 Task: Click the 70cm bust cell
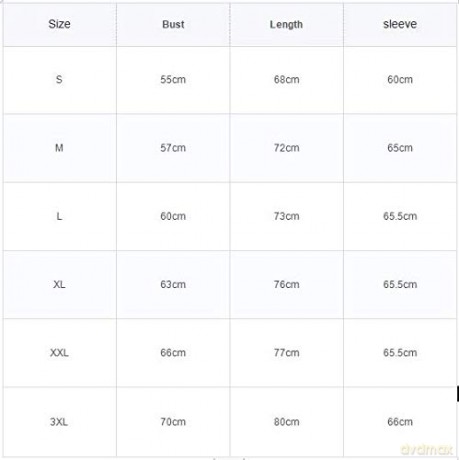pyautogui.click(x=173, y=422)
